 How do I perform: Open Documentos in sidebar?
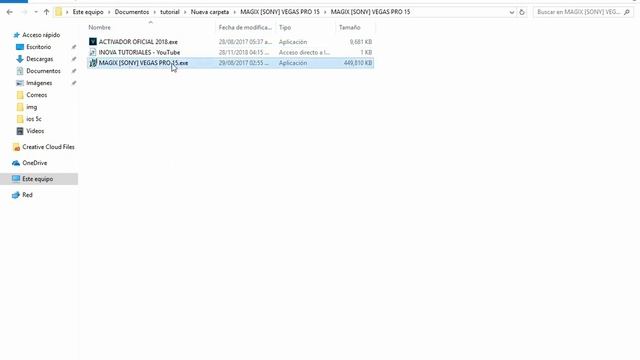tap(43, 71)
